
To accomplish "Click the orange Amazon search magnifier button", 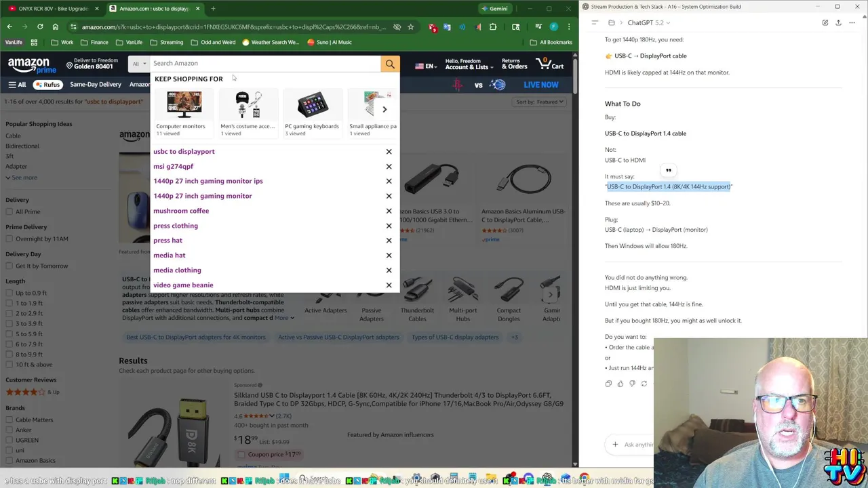I will coord(390,64).
